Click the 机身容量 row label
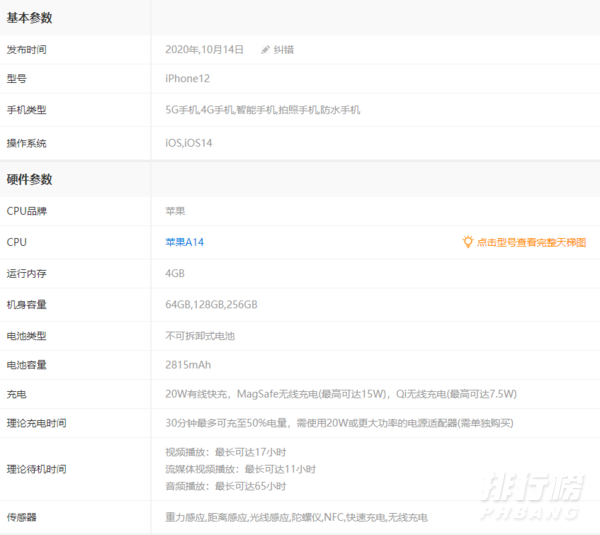The width and height of the screenshot is (600, 535). coord(26,305)
